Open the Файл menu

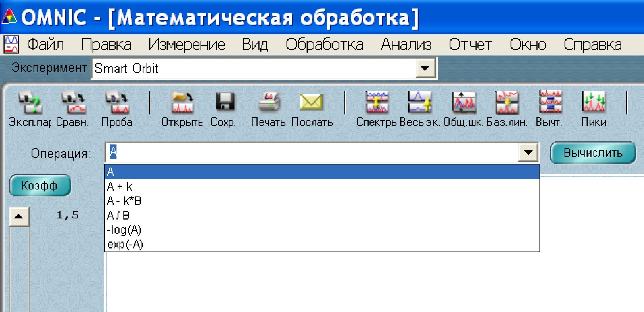pyautogui.click(x=45, y=45)
